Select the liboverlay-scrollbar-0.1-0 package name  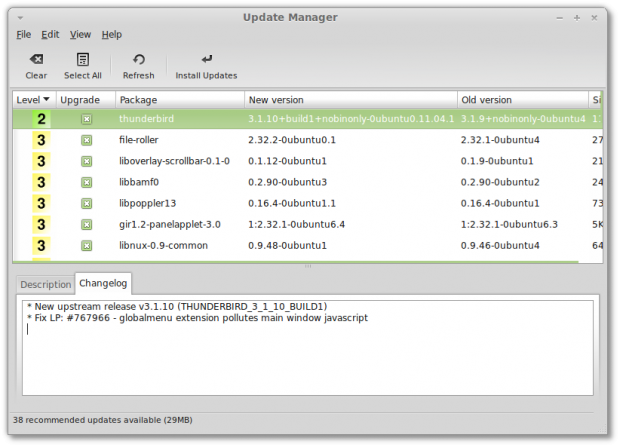[174, 161]
